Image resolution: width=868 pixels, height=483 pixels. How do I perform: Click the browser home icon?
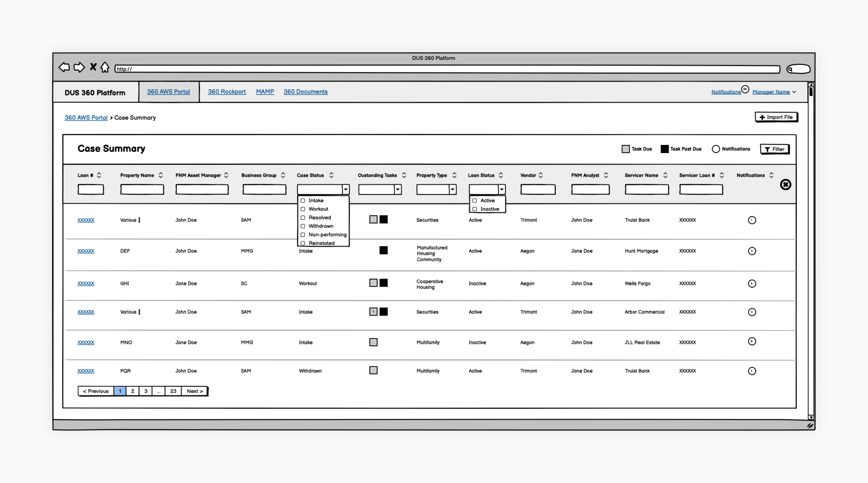click(105, 67)
